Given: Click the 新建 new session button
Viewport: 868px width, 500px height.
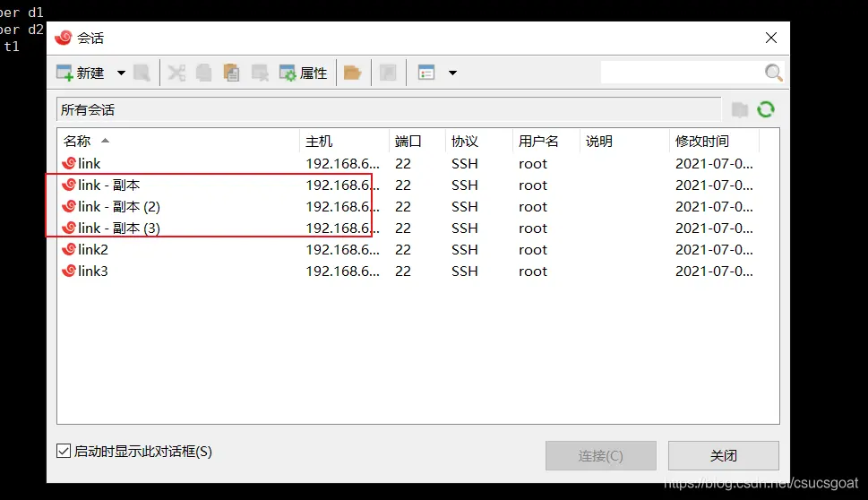Looking at the screenshot, I should tap(81, 73).
